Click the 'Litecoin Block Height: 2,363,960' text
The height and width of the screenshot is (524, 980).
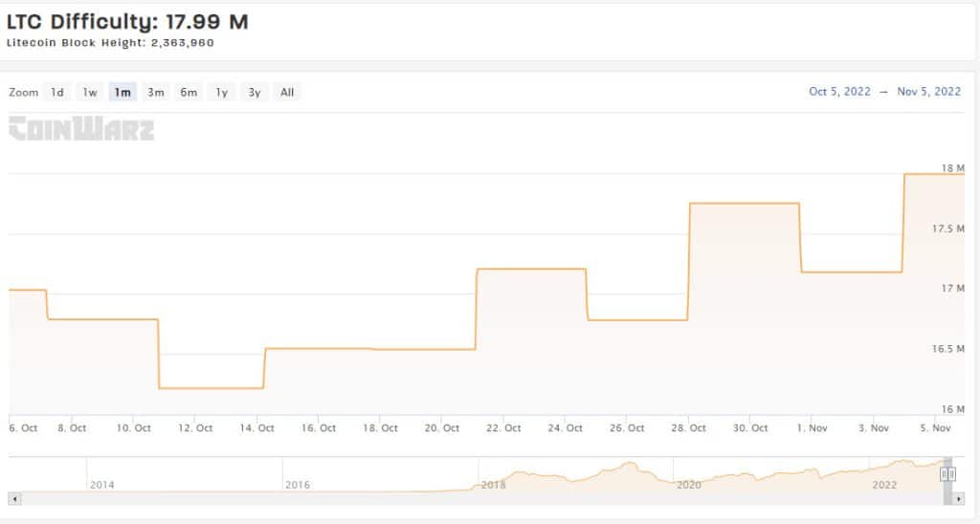point(110,42)
